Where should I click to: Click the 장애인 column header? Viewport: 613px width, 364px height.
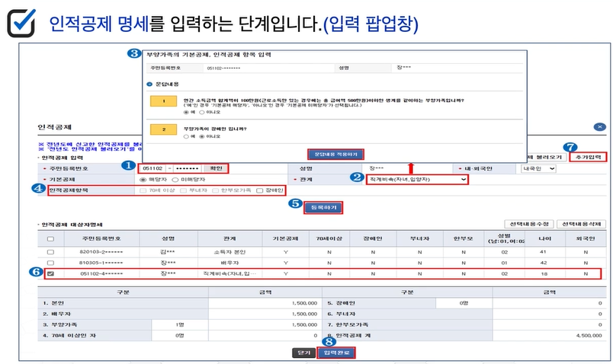coord(373,238)
